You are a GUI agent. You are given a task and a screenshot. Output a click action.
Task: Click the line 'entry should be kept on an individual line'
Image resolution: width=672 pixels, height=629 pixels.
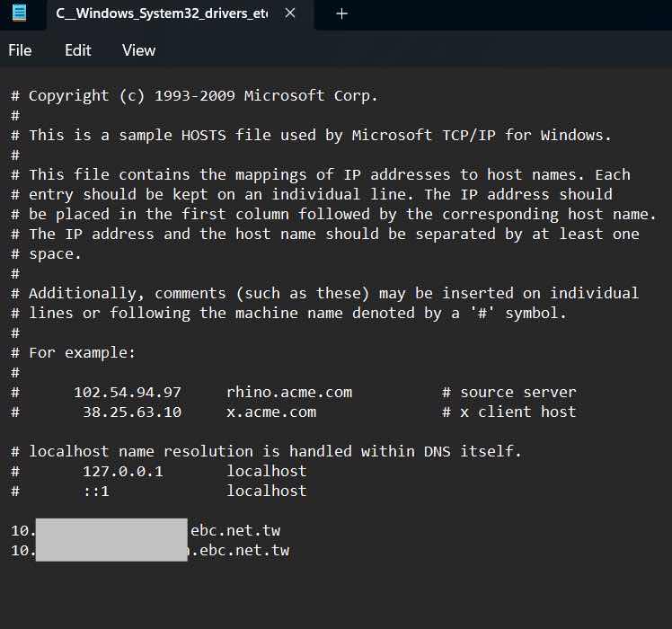(312, 195)
